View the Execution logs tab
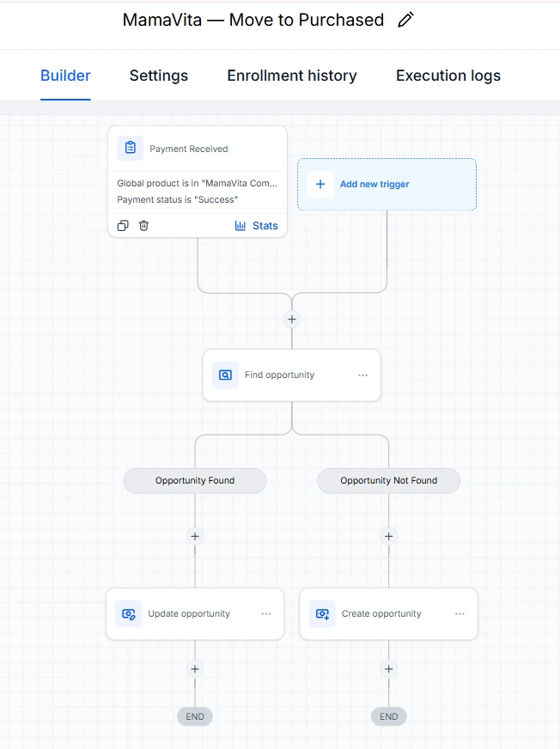Screen dimensions: 560x749 pos(448,76)
